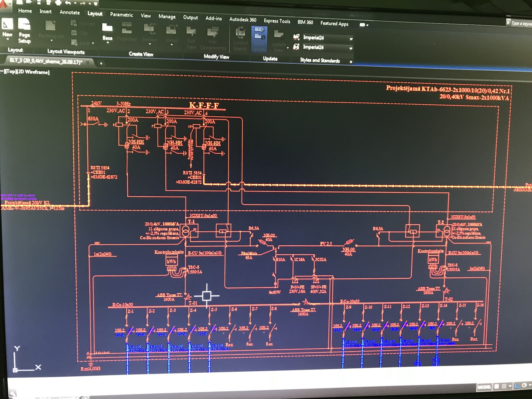Toggle polar tracking circle icon in status bar

(525, 385)
